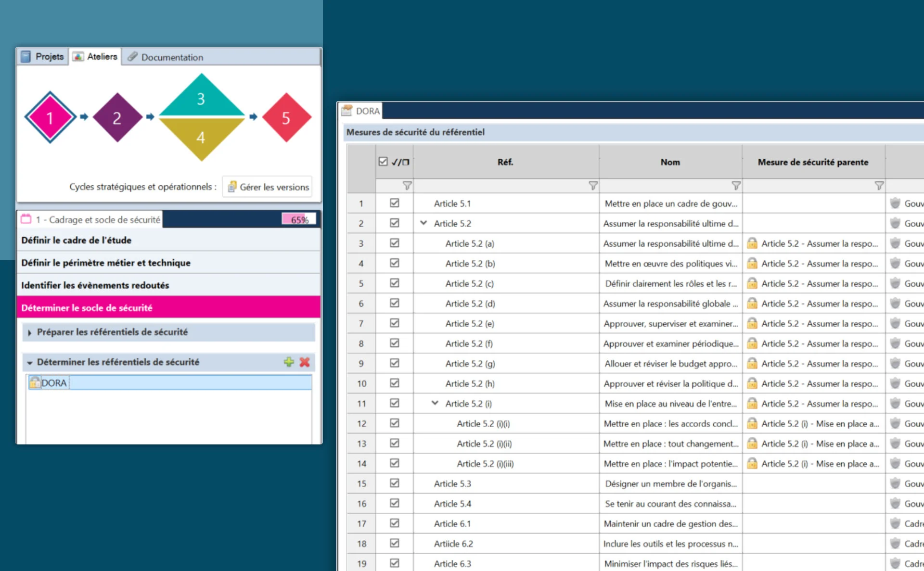Screen dimensions: 924x571
Task: Uncheck the Article 5.1 row checkbox
Action: point(395,203)
